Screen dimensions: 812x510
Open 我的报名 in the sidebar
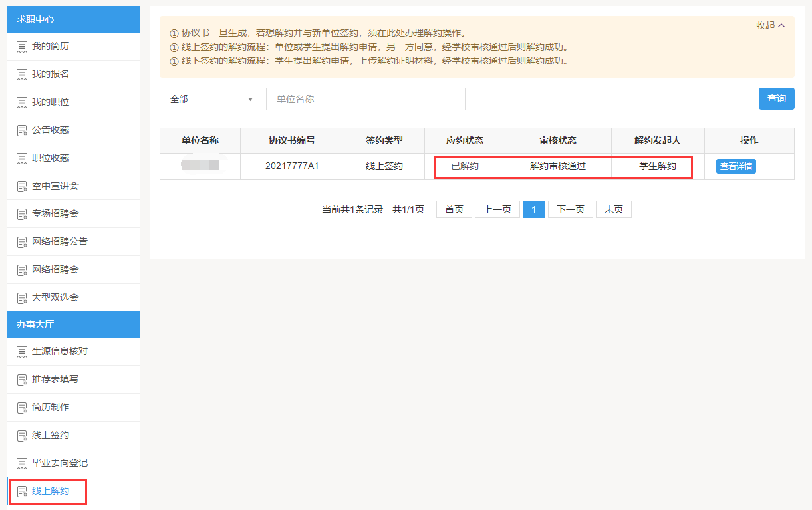73,74
